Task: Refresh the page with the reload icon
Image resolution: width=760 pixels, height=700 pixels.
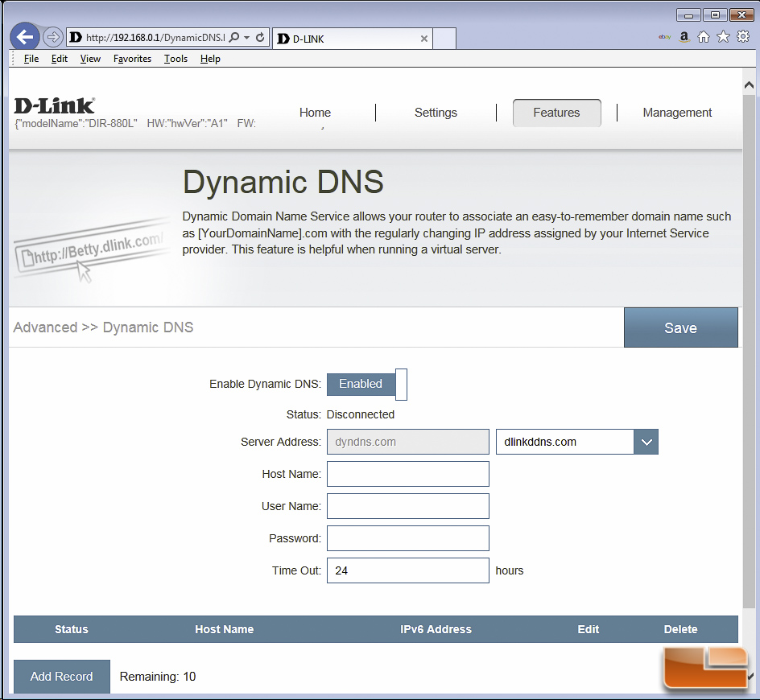Action: (260, 37)
